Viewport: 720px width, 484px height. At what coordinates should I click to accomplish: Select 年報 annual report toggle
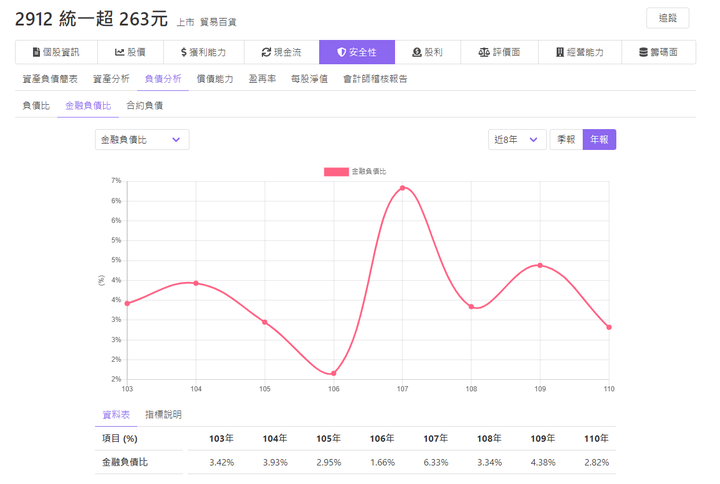[x=599, y=140]
